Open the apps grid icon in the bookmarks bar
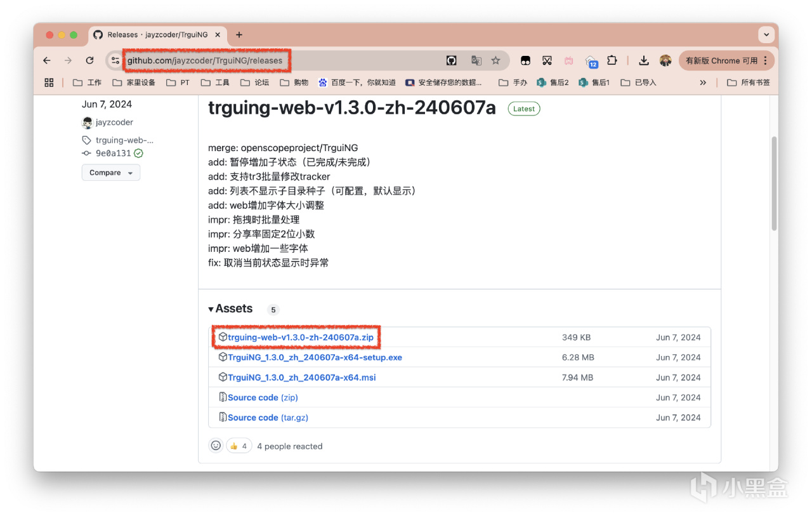Viewport: 812px width, 516px height. [49, 83]
